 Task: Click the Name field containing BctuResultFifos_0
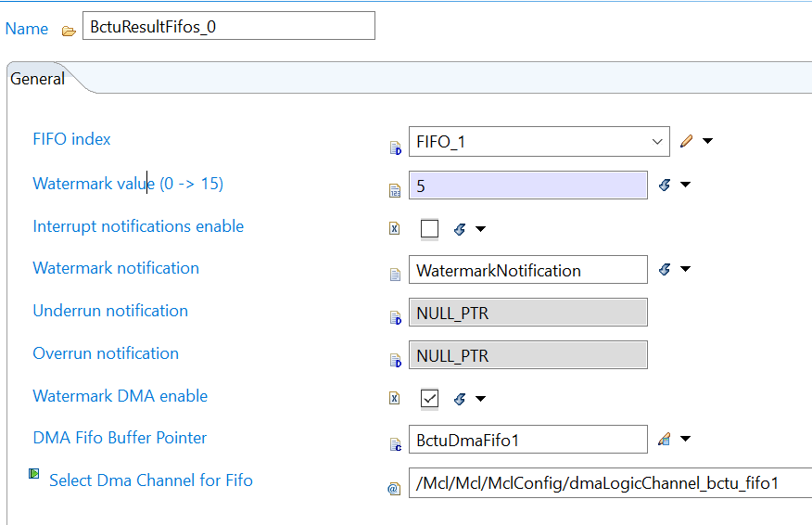tap(228, 27)
